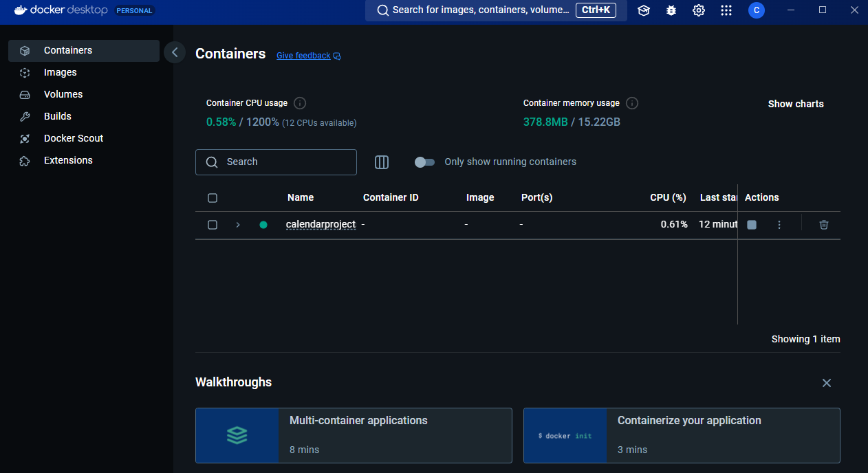Open more actions menu for calendarproject

pyautogui.click(x=779, y=225)
